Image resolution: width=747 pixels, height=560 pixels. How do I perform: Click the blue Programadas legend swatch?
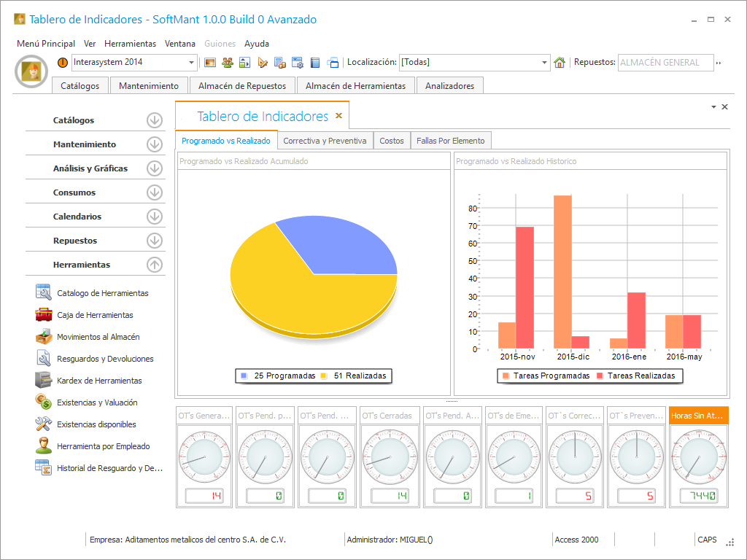click(x=244, y=376)
